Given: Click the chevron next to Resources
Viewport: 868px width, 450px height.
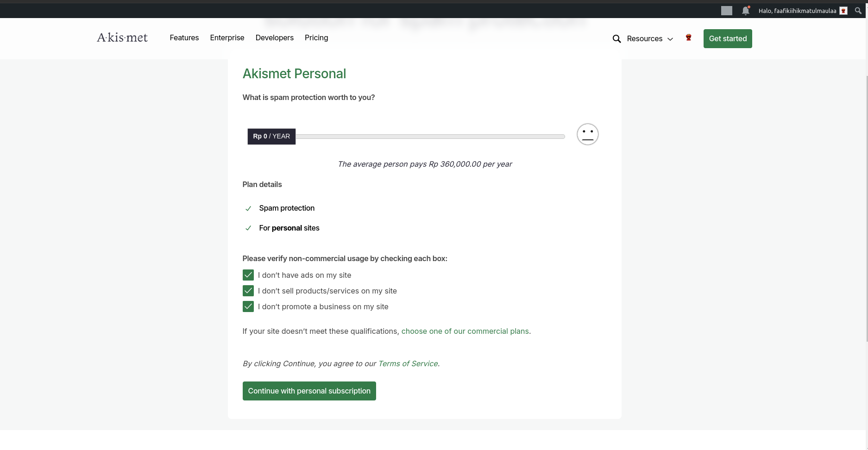Looking at the screenshot, I should click(x=670, y=39).
